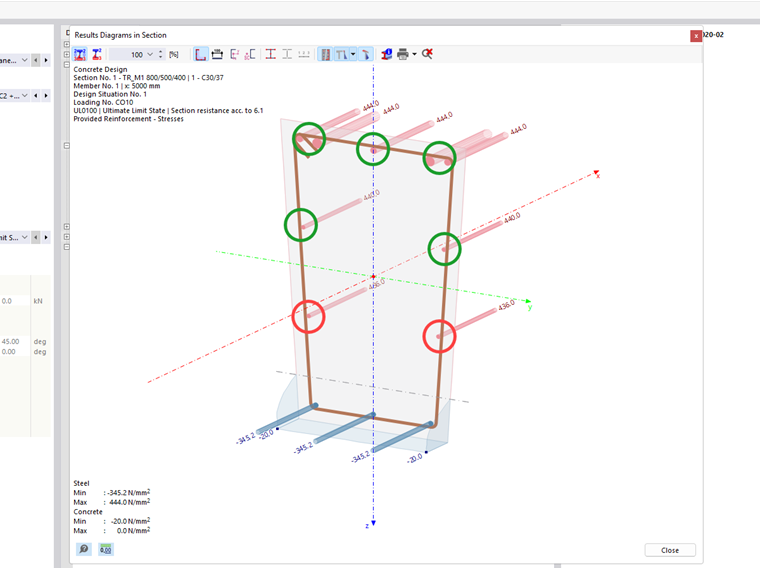Click the 0.00 deg value cell
760x569 pixels.
point(15,351)
